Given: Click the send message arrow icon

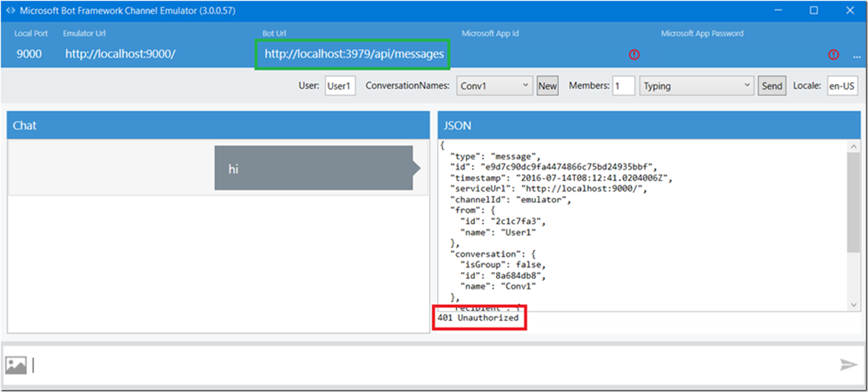Looking at the screenshot, I should pyautogui.click(x=848, y=365).
